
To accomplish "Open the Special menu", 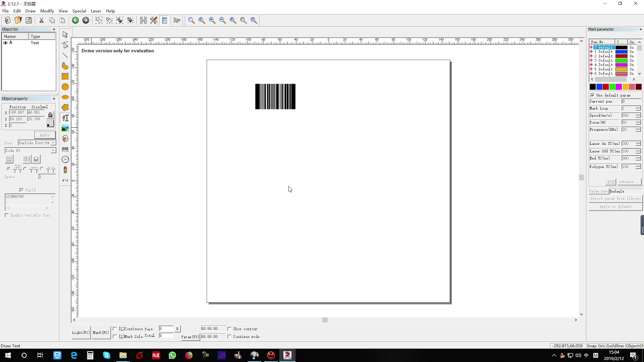I will pyautogui.click(x=79, y=11).
